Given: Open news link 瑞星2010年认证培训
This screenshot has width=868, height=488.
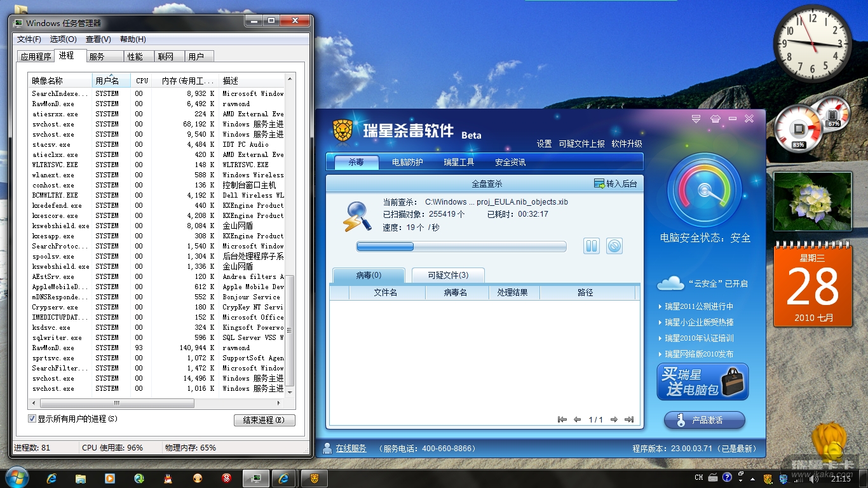Looking at the screenshot, I should 699,338.
